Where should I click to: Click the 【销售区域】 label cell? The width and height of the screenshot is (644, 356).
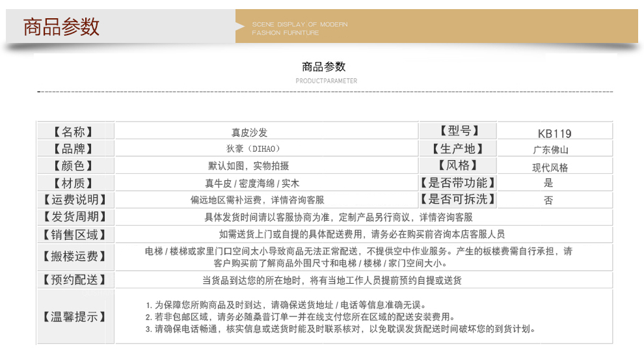click(x=75, y=235)
